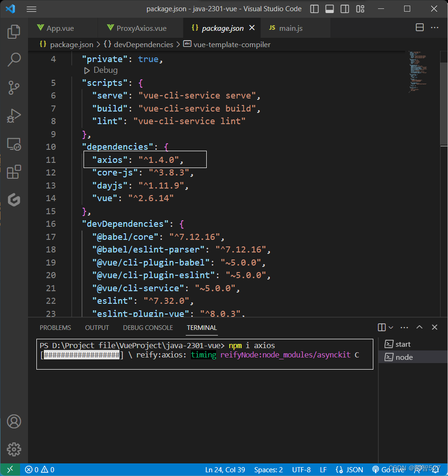Open the DEBUG CONSOLE panel tab
This screenshot has height=476, width=448.
pyautogui.click(x=148, y=328)
